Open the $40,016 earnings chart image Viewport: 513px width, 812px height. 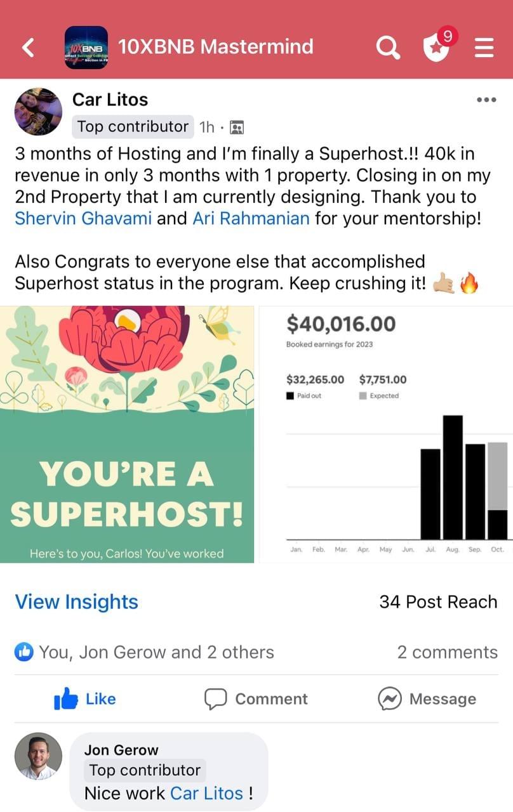click(385, 434)
